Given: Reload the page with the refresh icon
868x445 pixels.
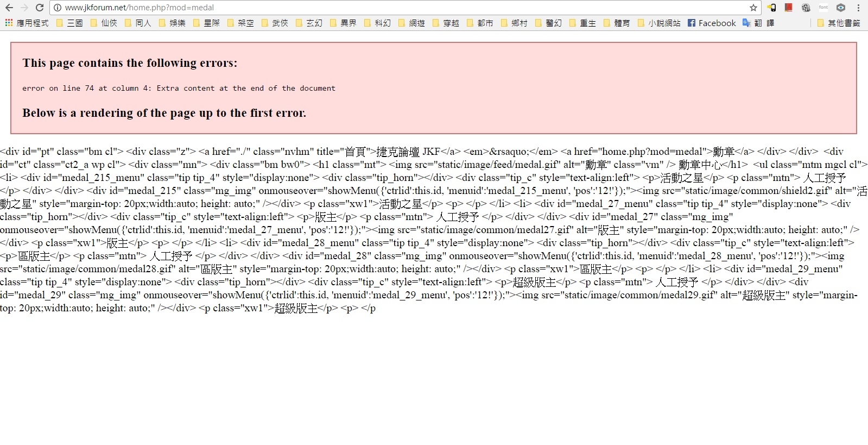Looking at the screenshot, I should click(x=39, y=8).
